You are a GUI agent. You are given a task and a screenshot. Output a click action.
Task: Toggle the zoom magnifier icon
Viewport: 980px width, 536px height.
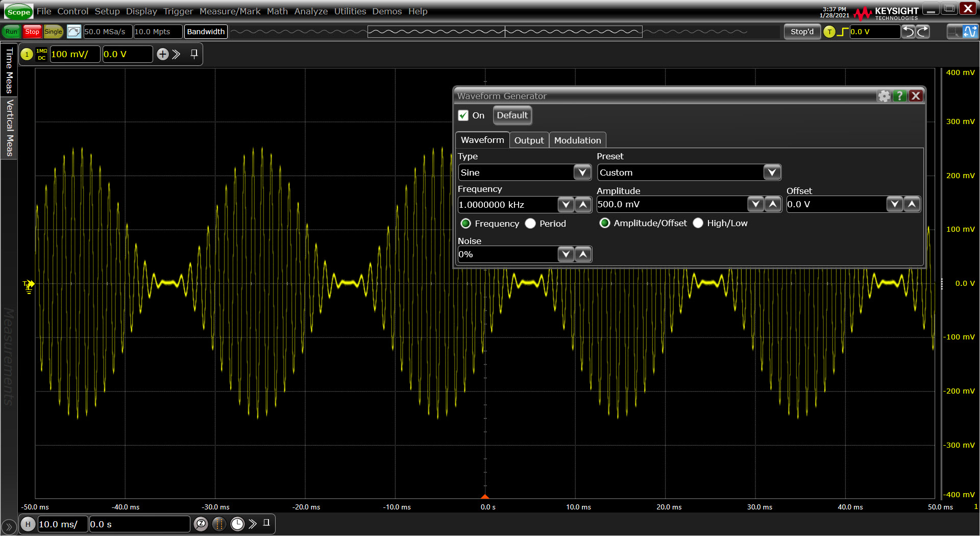pyautogui.click(x=201, y=524)
